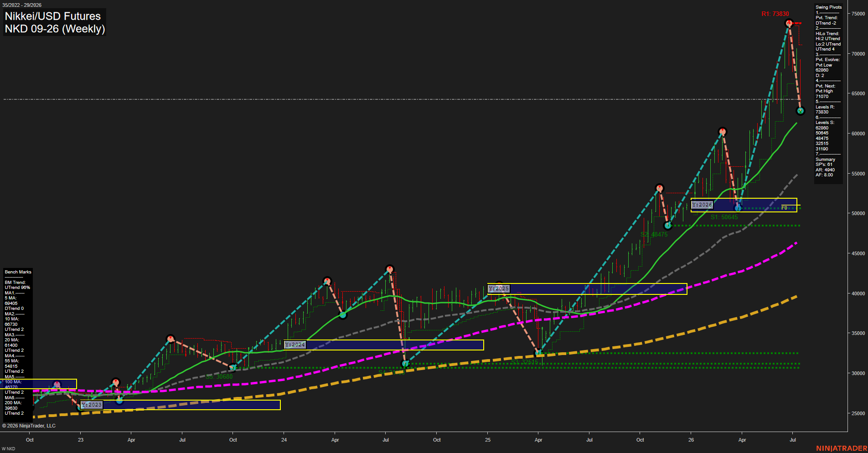Click the Levels R: value 73830 in panel
The height and width of the screenshot is (453, 868).
[822, 112]
